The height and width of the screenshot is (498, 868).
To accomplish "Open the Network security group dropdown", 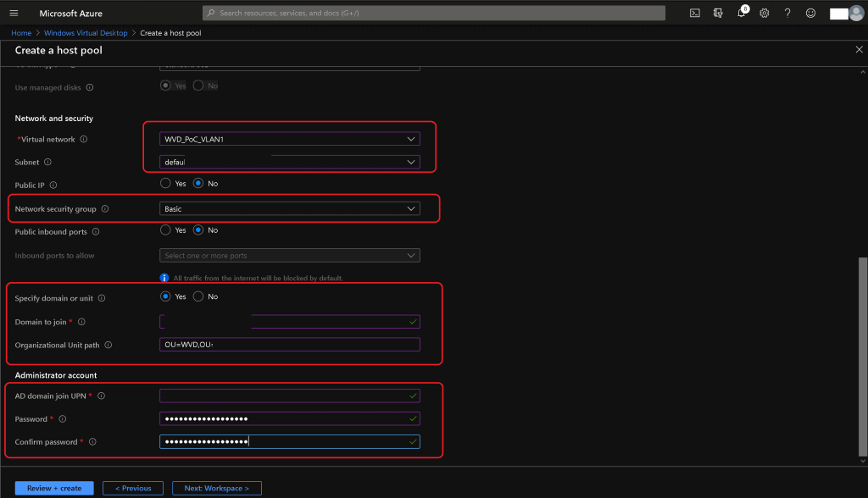I will click(290, 208).
